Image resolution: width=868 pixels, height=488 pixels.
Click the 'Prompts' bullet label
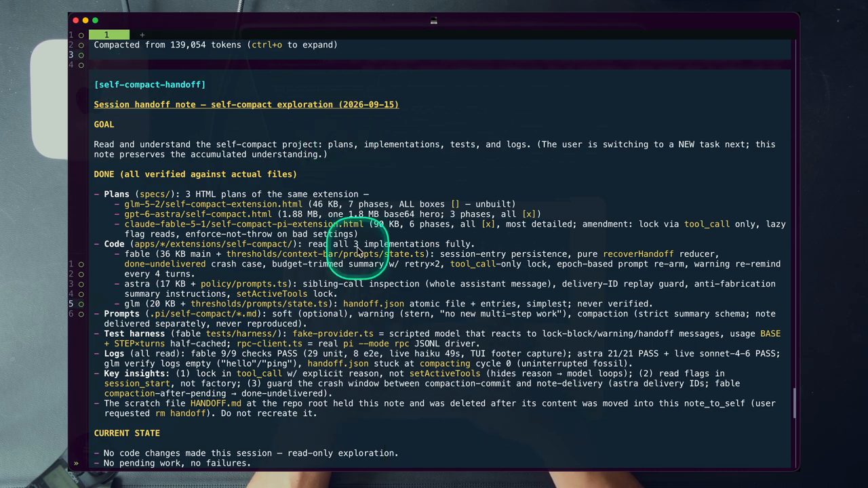[121, 314]
